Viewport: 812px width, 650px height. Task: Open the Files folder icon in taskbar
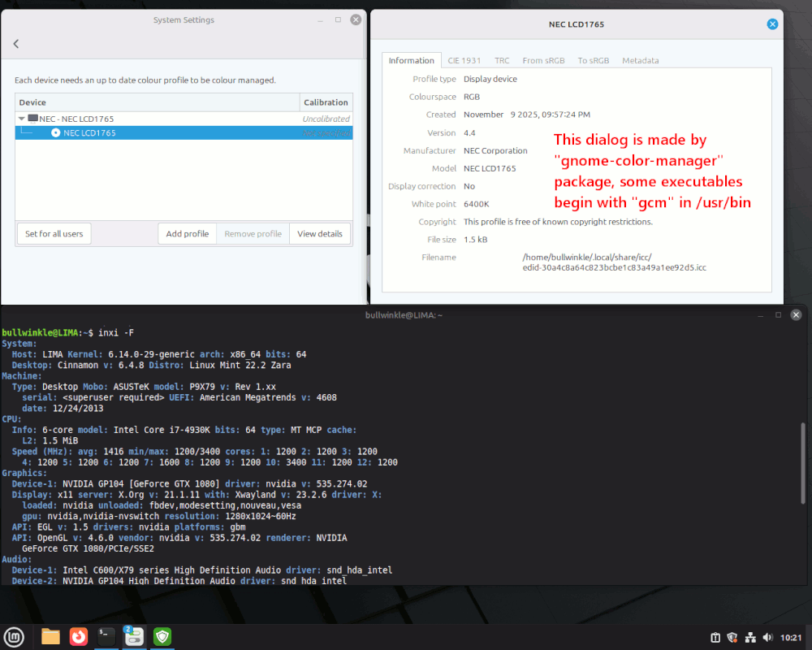pos(50,636)
